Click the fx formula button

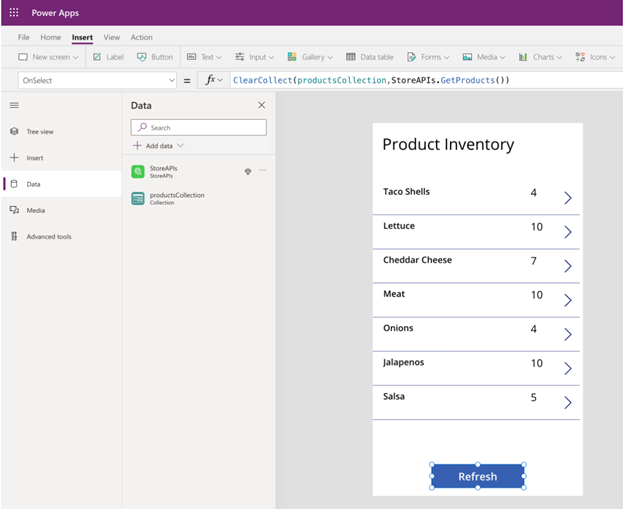click(x=214, y=80)
